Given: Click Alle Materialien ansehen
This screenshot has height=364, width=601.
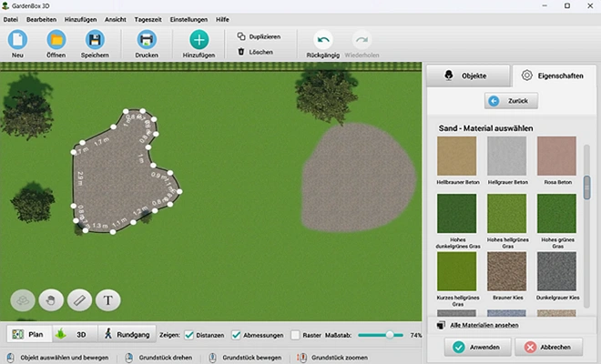Looking at the screenshot, I should (x=484, y=325).
